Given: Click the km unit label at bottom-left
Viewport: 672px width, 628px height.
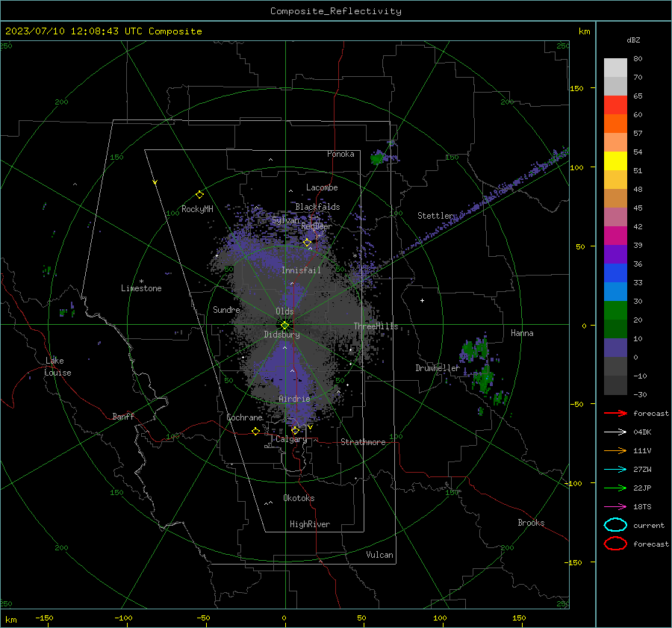Looking at the screenshot, I should coord(11,620).
